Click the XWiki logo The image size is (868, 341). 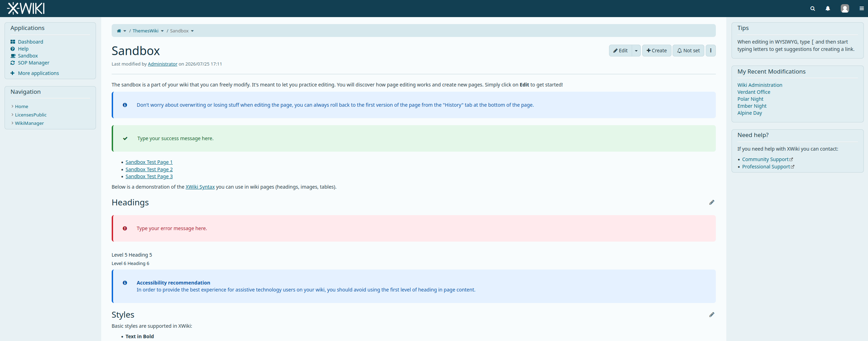click(26, 8)
